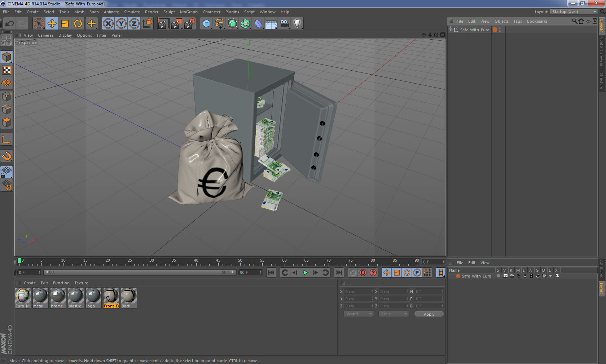The image size is (606, 364).
Task: Search objects with magnifier icon
Action: 574,21
